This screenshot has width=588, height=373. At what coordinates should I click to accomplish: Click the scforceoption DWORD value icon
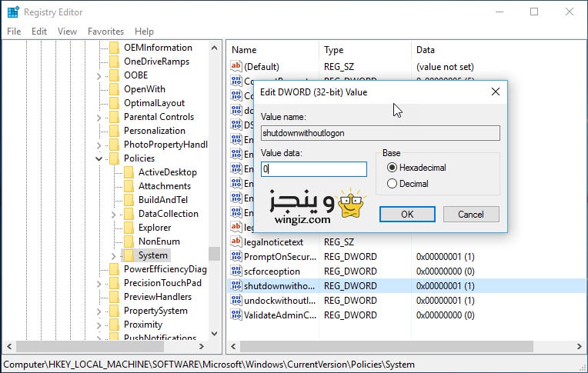pyautogui.click(x=236, y=271)
